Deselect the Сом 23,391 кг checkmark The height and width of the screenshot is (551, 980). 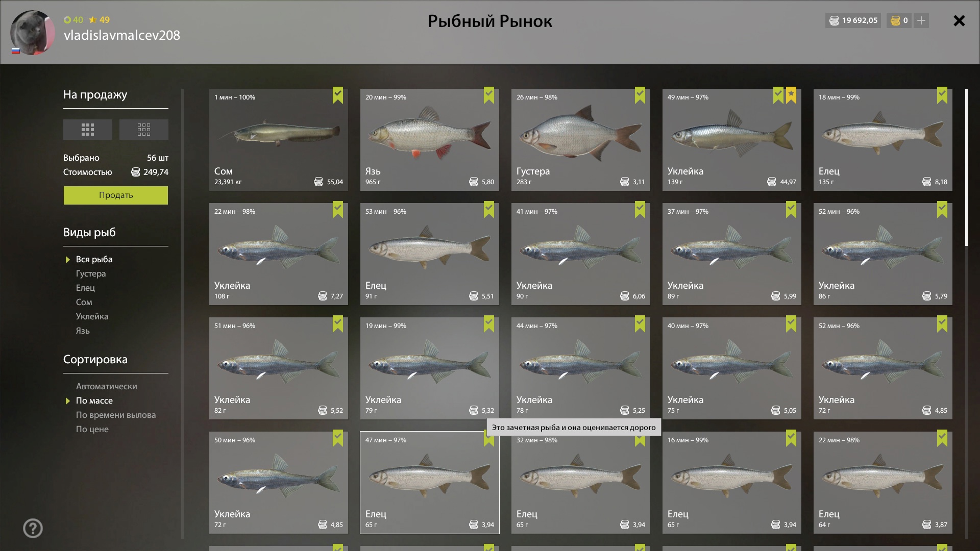click(338, 95)
